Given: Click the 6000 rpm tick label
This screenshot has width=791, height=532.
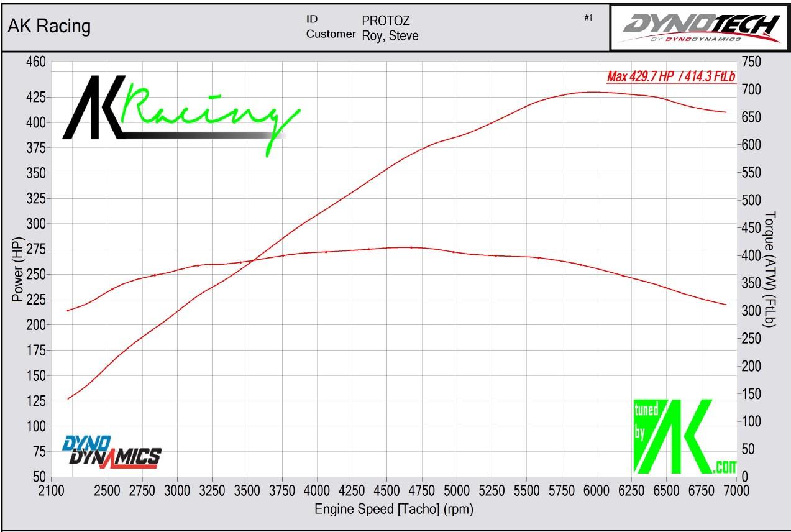Looking at the screenshot, I should pos(597,490).
